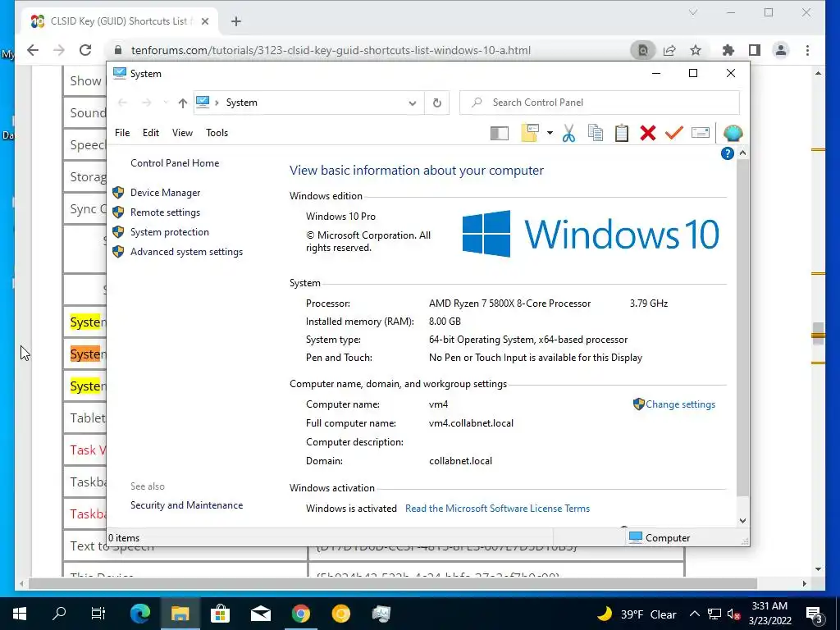Open Advanced system settings link
The height and width of the screenshot is (630, 840).
click(186, 252)
